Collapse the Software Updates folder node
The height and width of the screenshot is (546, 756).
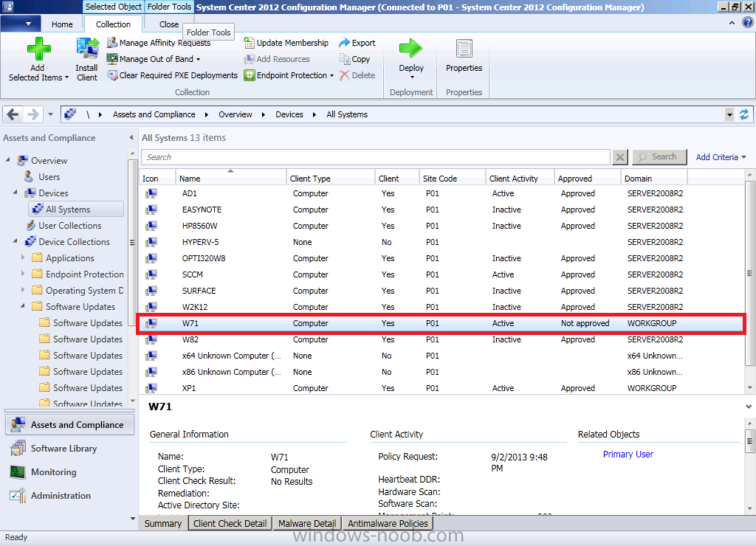coord(23,305)
